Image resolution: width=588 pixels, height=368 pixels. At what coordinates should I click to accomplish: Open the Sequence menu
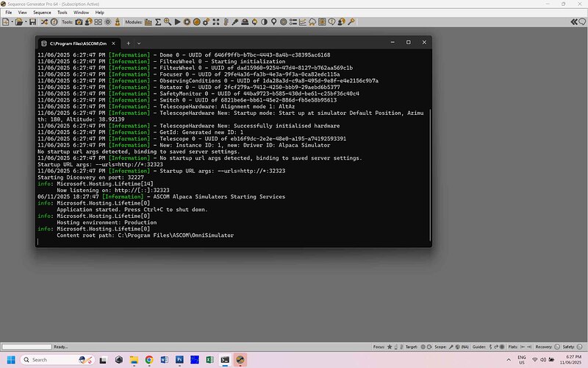42,13
